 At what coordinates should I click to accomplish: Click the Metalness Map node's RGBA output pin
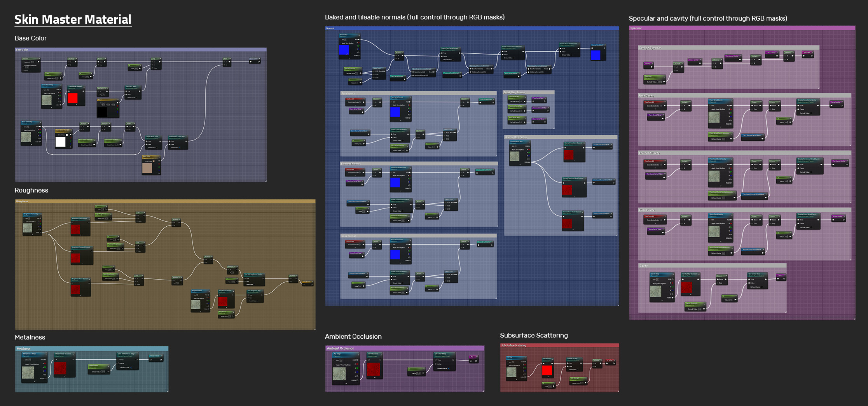[x=45, y=378]
